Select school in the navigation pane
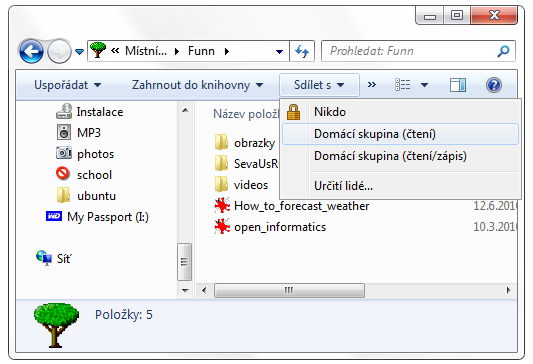Viewport: 533px width, 364px height. click(x=94, y=175)
